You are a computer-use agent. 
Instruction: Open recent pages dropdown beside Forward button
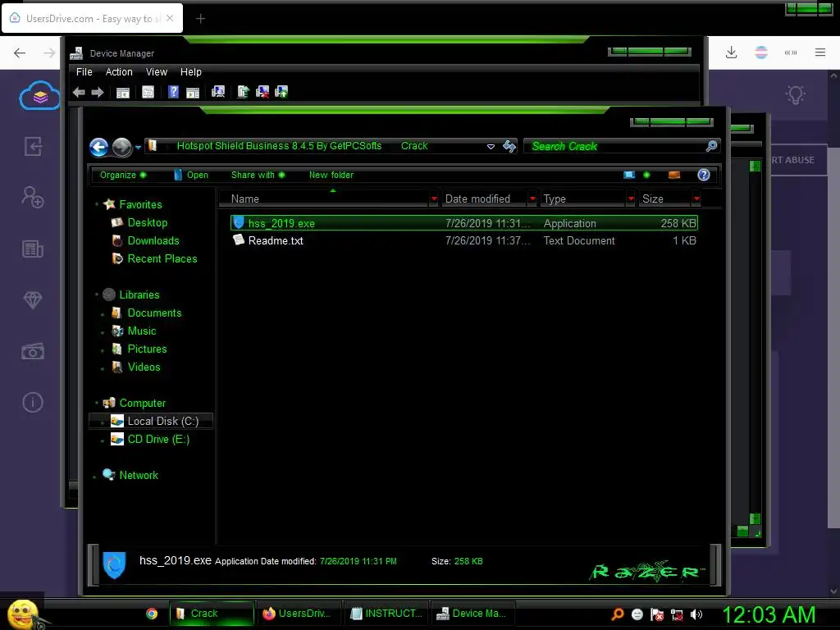[x=138, y=148]
